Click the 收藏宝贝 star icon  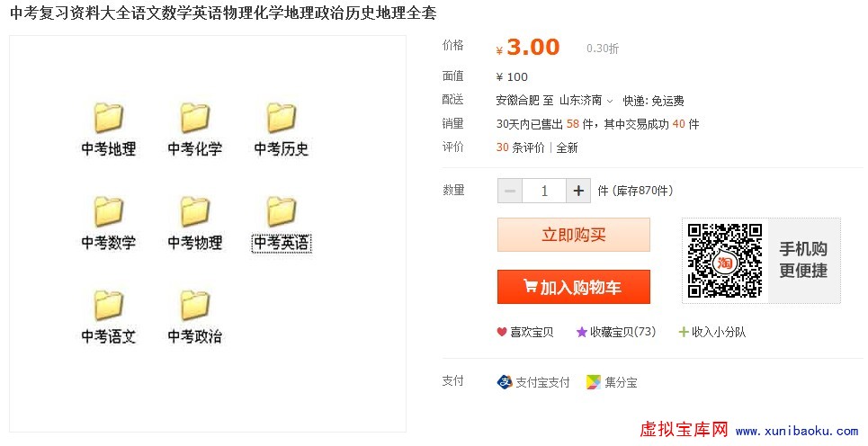(x=582, y=332)
